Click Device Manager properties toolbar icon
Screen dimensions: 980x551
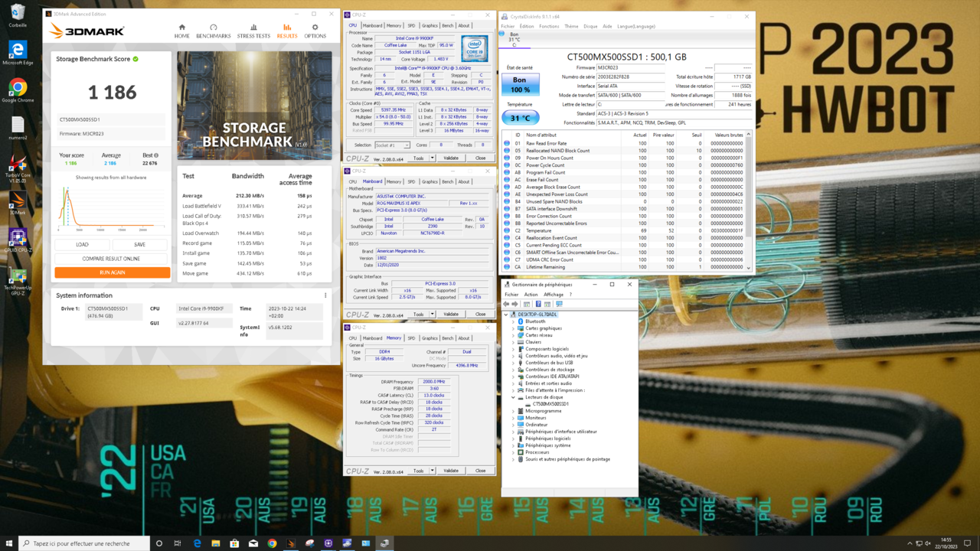pyautogui.click(x=527, y=304)
